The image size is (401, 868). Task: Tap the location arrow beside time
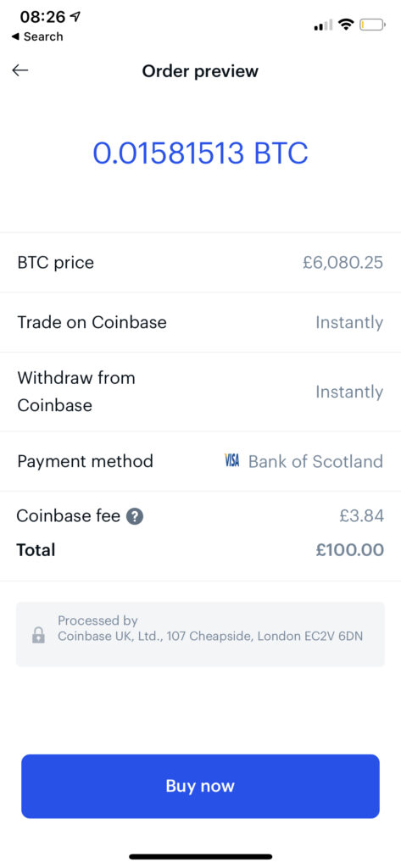(75, 17)
